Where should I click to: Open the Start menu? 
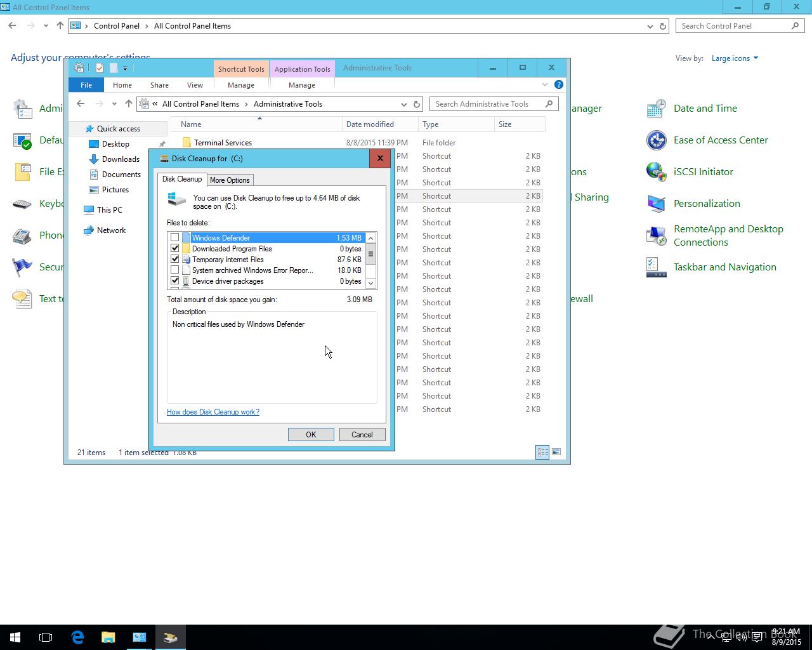(15, 637)
